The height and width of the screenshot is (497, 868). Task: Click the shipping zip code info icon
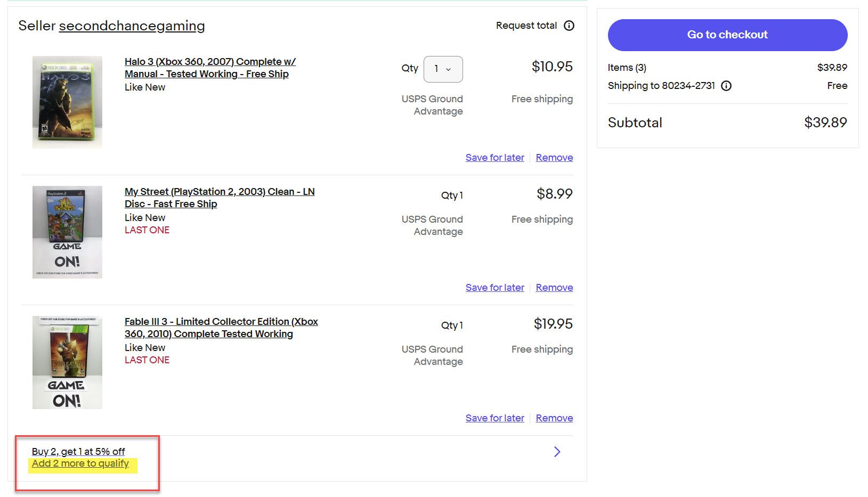726,86
